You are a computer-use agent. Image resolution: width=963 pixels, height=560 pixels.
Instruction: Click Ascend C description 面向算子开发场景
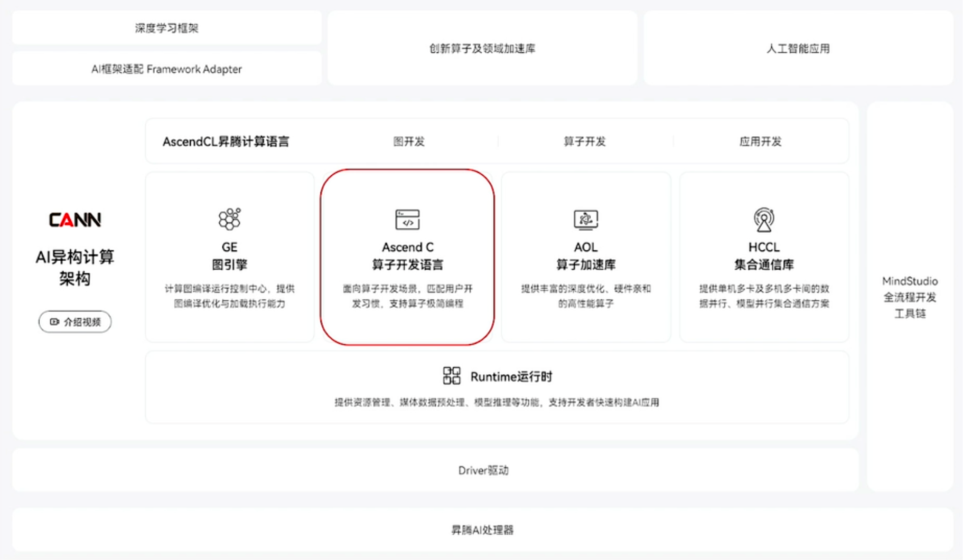coord(407,296)
